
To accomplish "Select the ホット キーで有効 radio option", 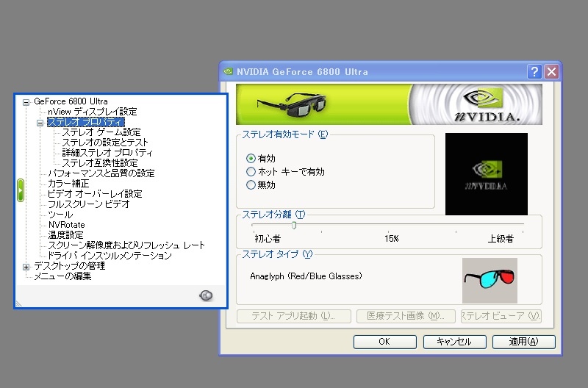I will [x=251, y=172].
